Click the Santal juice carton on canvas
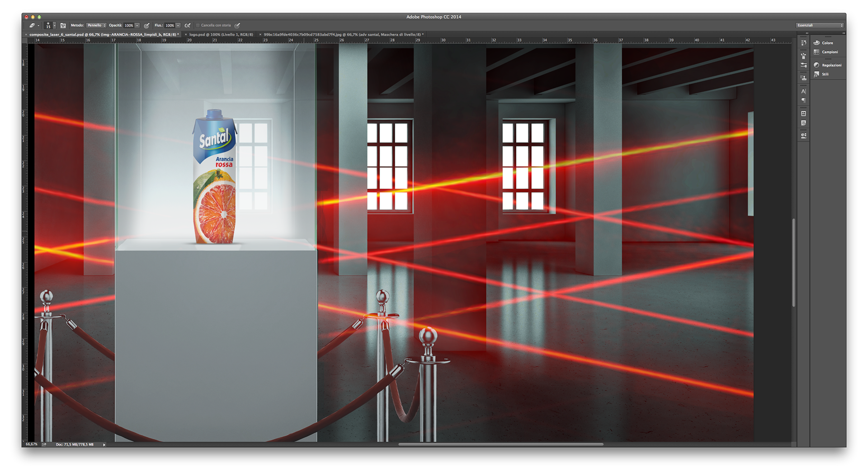The height and width of the screenshot is (476, 868). [215, 177]
